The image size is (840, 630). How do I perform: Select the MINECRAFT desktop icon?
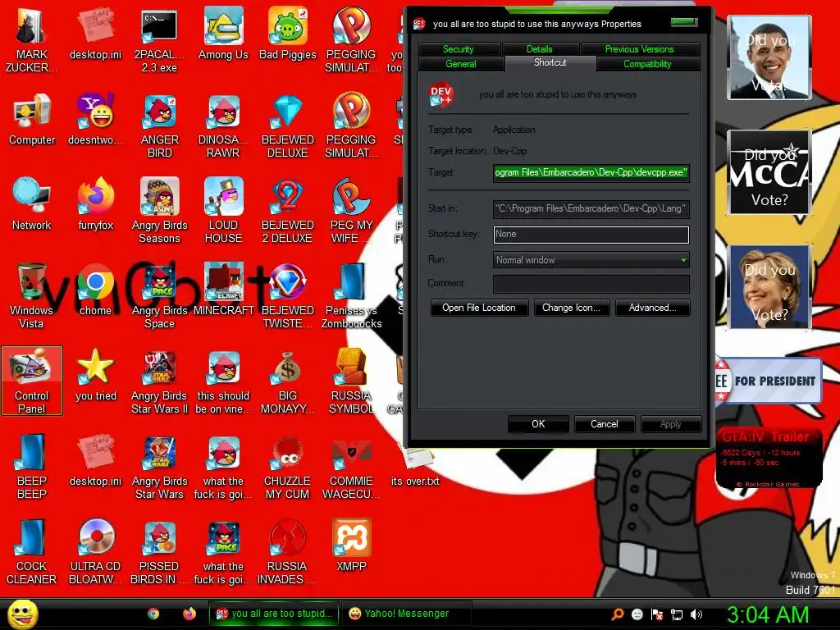point(223,290)
